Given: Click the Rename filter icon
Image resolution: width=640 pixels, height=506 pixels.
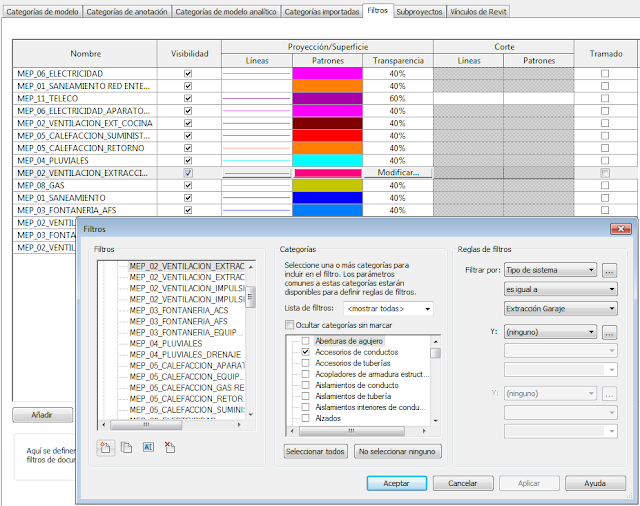Looking at the screenshot, I should [x=147, y=447].
